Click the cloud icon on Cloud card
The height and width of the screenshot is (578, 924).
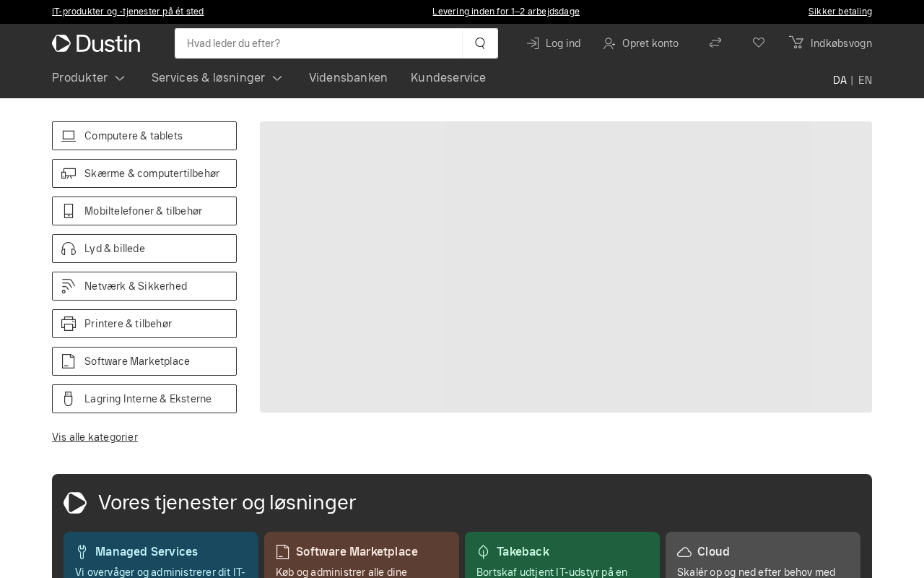[x=684, y=552]
